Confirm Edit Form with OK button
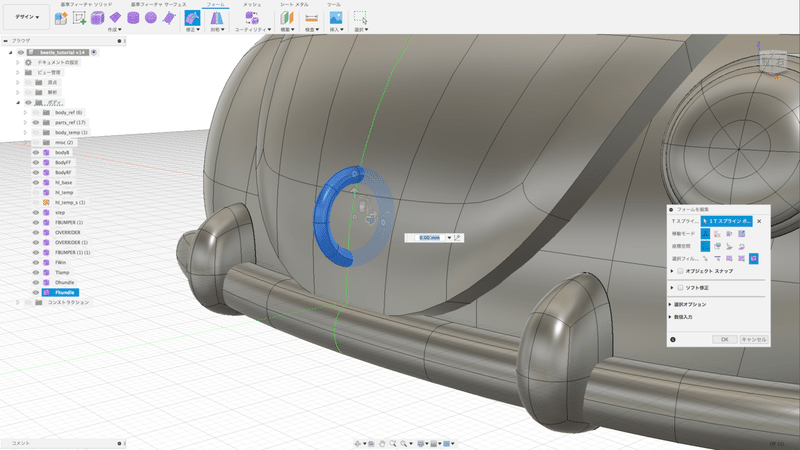This screenshot has width=800, height=450. [x=724, y=339]
